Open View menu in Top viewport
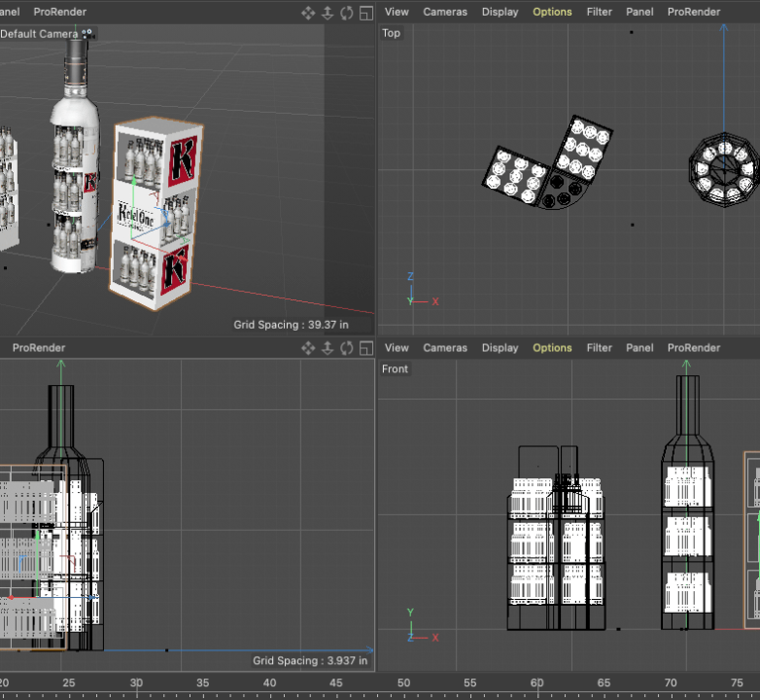Image resolution: width=760 pixels, height=700 pixels. tap(397, 12)
